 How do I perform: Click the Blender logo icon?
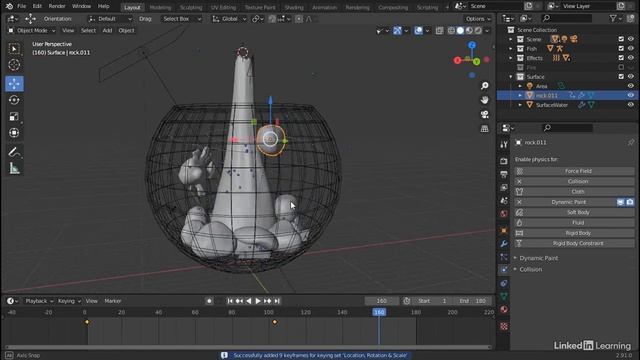pyautogui.click(x=9, y=6)
